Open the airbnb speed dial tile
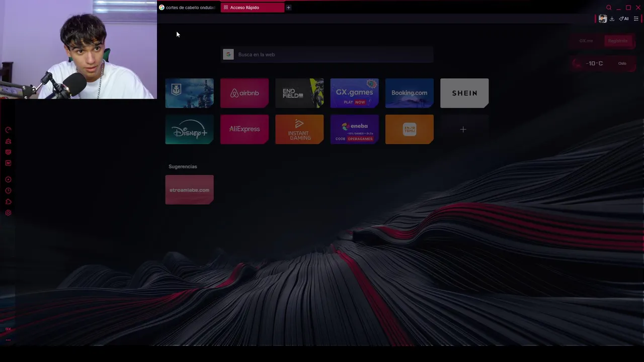This screenshot has height=362, width=644. coord(245,93)
